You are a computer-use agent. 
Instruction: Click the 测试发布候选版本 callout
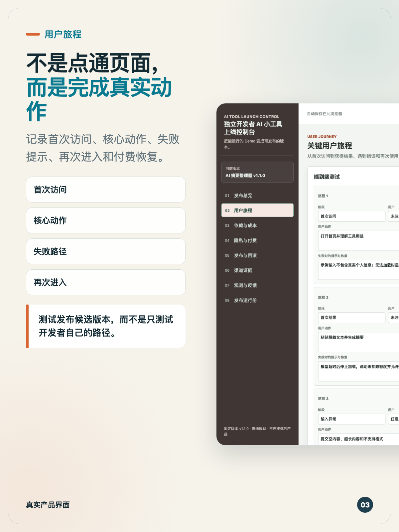point(106,326)
